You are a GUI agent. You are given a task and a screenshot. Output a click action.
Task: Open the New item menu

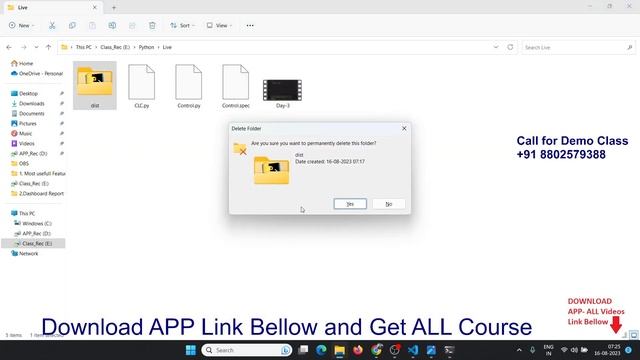click(x=21, y=25)
